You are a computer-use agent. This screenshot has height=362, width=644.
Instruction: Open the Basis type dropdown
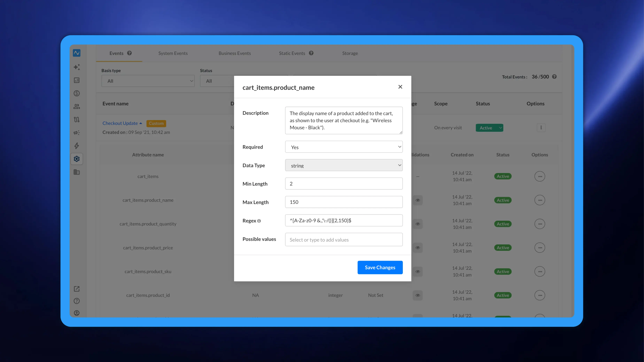coord(148,81)
